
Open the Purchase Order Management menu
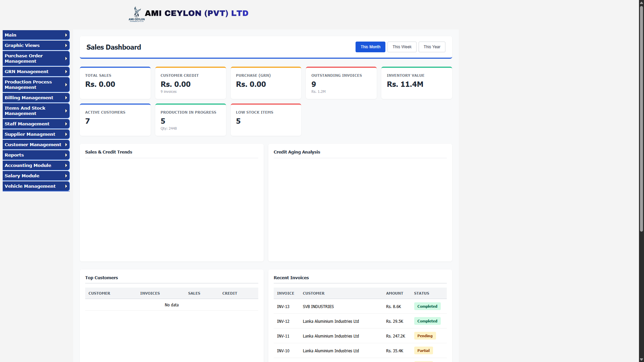point(36,59)
